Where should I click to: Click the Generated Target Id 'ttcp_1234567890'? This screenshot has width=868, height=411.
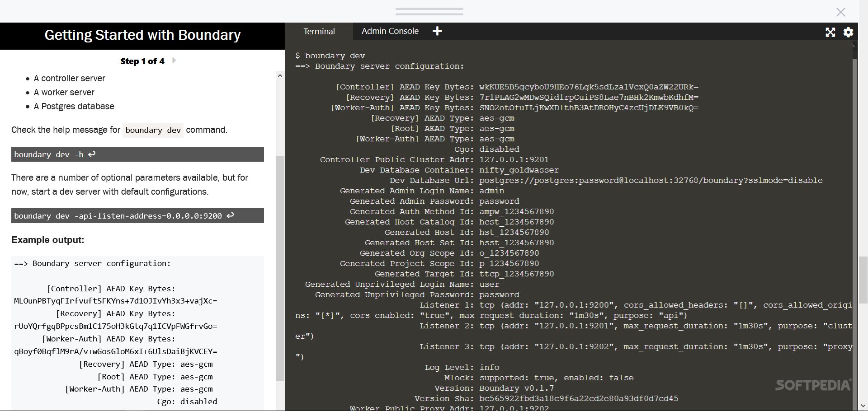coord(517,274)
